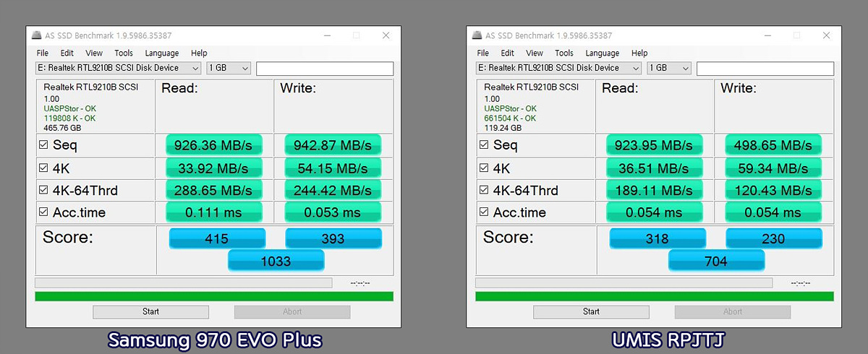This screenshot has width=868, height=354.
Task: Click the empty text field in UMIS window
Action: [x=765, y=69]
